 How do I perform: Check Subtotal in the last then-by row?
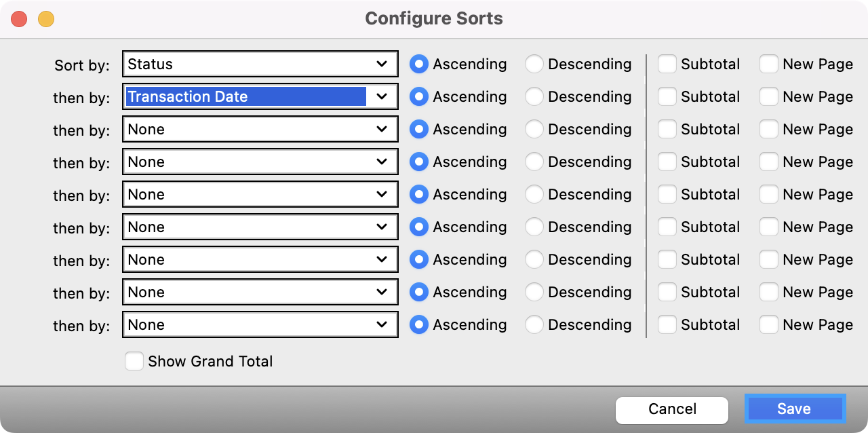click(667, 325)
